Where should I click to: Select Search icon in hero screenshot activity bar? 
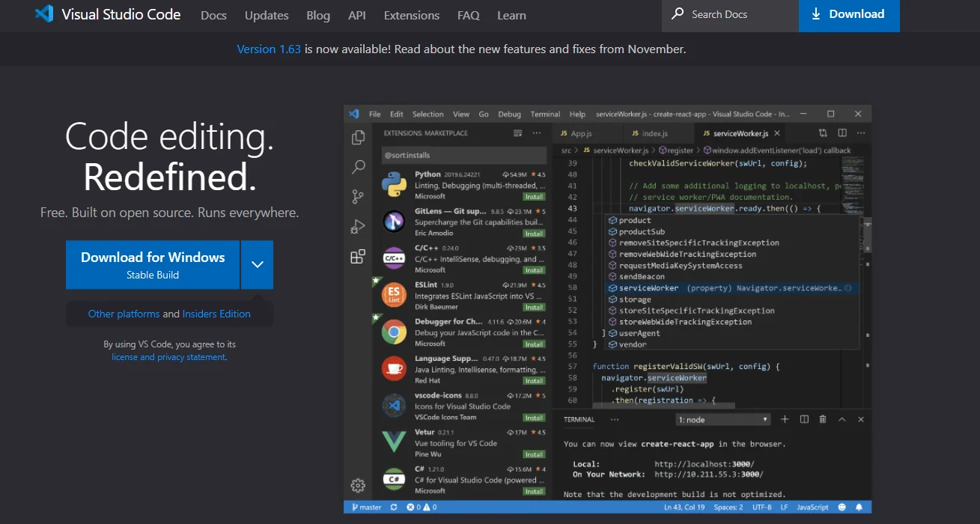click(x=358, y=167)
